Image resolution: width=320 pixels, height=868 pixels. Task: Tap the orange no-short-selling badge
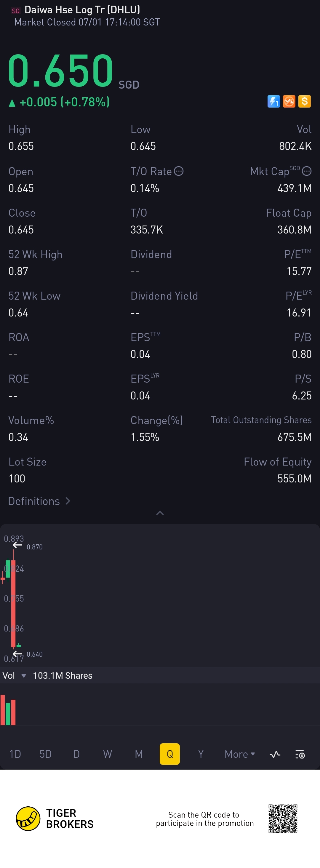(289, 101)
